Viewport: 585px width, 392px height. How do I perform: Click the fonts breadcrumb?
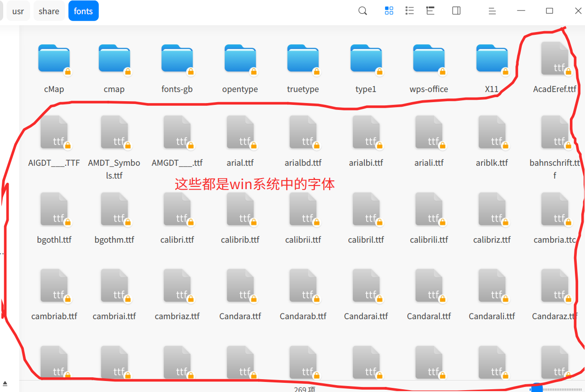[83, 11]
